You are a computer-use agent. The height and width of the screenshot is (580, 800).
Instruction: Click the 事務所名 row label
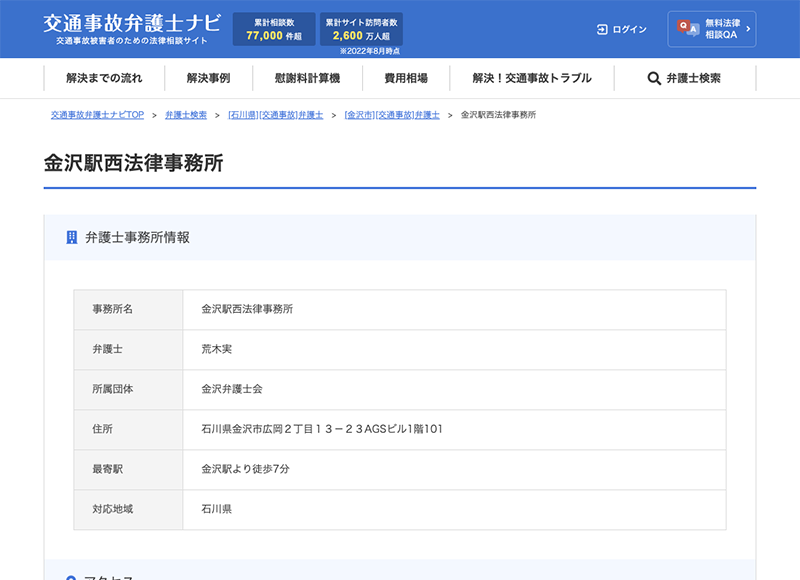pos(112,309)
